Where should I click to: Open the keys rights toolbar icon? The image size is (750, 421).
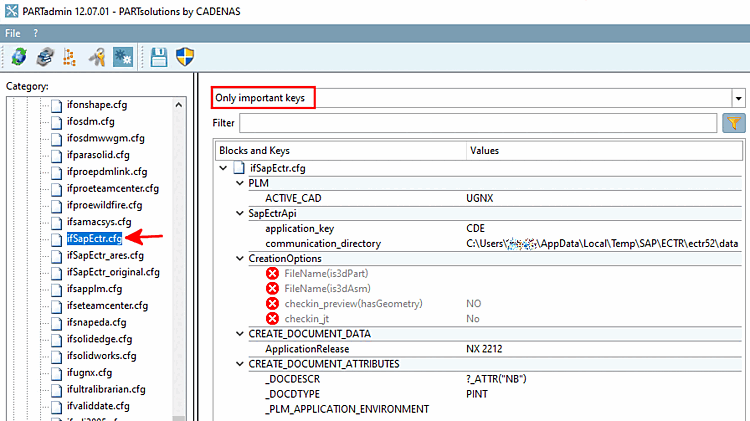97,57
